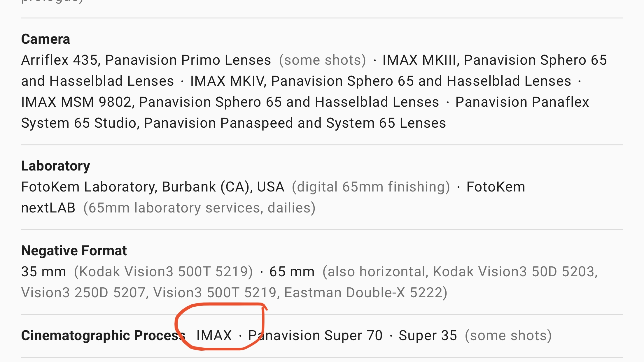
Task: Click the Negative Format heading
Action: tap(74, 251)
